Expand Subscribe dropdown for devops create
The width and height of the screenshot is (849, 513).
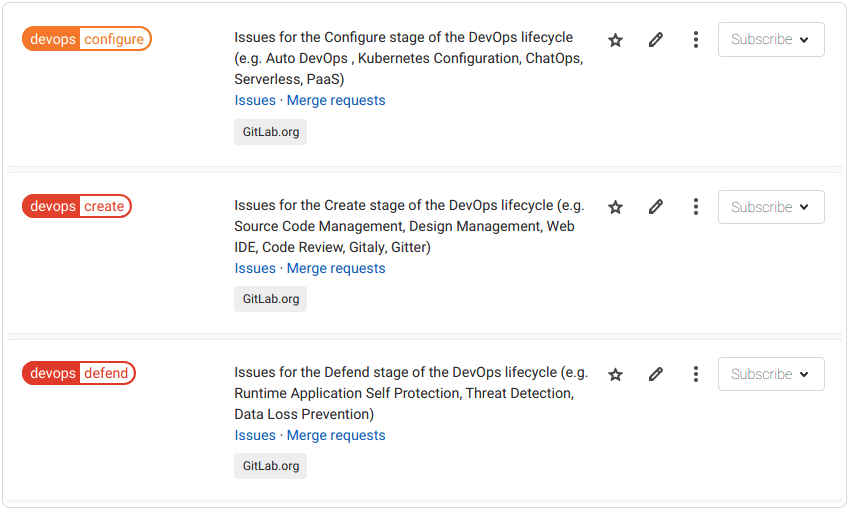point(771,207)
